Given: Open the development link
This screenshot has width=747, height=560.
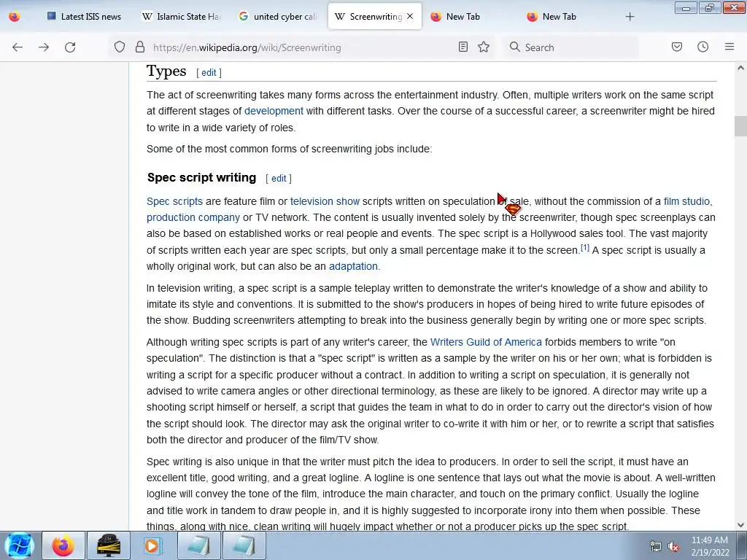Looking at the screenshot, I should point(274,111).
